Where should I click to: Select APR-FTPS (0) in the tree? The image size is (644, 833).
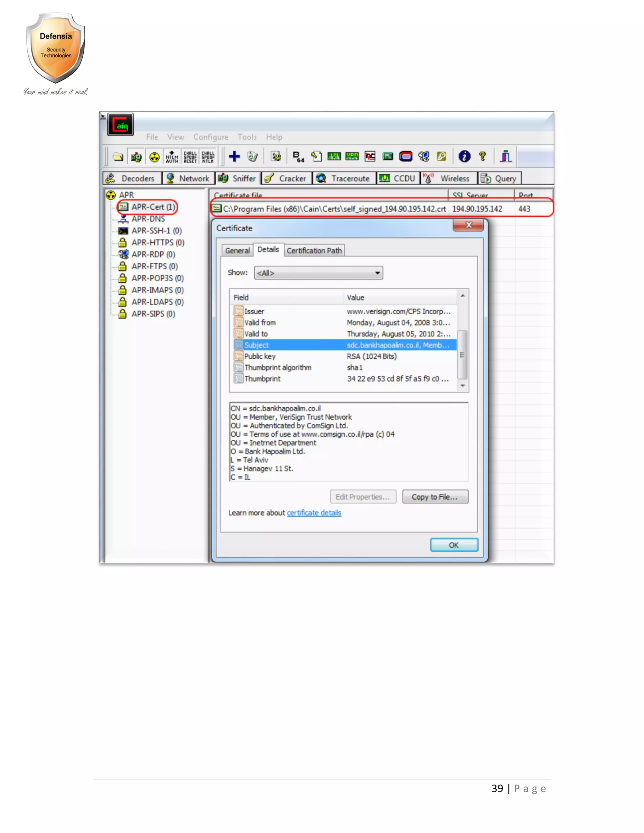click(x=154, y=266)
